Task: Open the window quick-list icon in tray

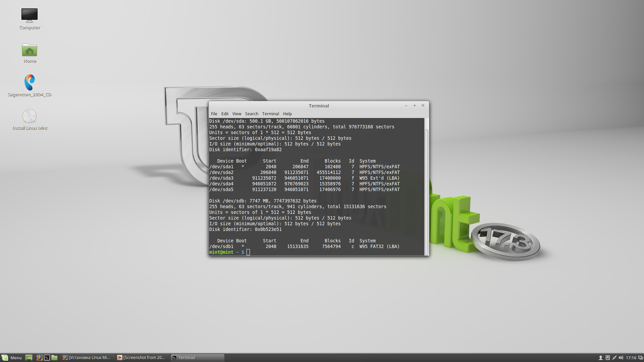Action: tap(640, 358)
